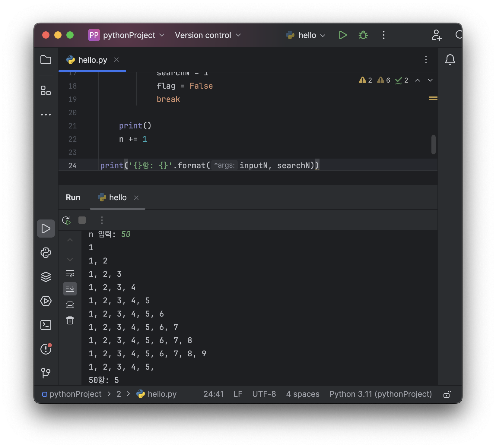Open the Structure tool window icon
This screenshot has height=448, width=496.
click(46, 90)
